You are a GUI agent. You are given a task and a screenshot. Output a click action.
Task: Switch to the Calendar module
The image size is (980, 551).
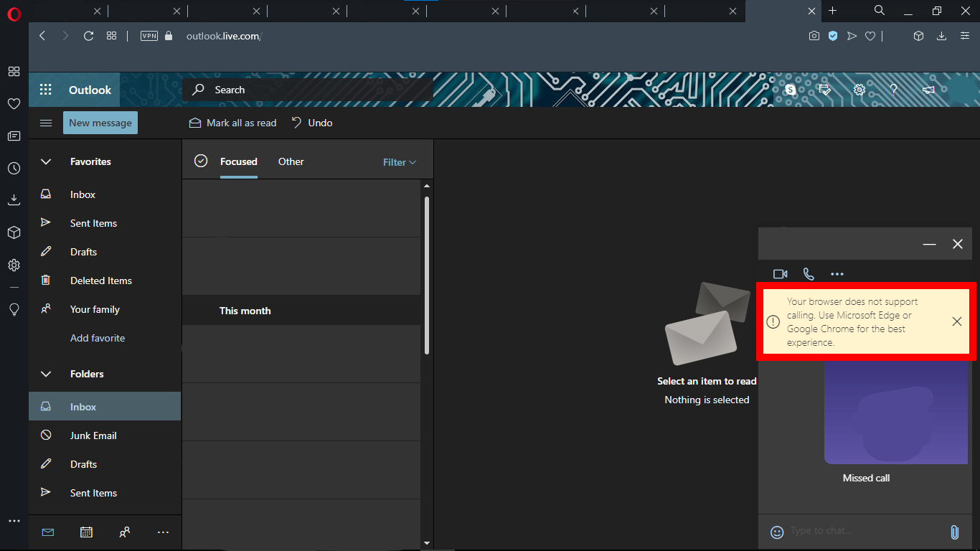coord(86,532)
